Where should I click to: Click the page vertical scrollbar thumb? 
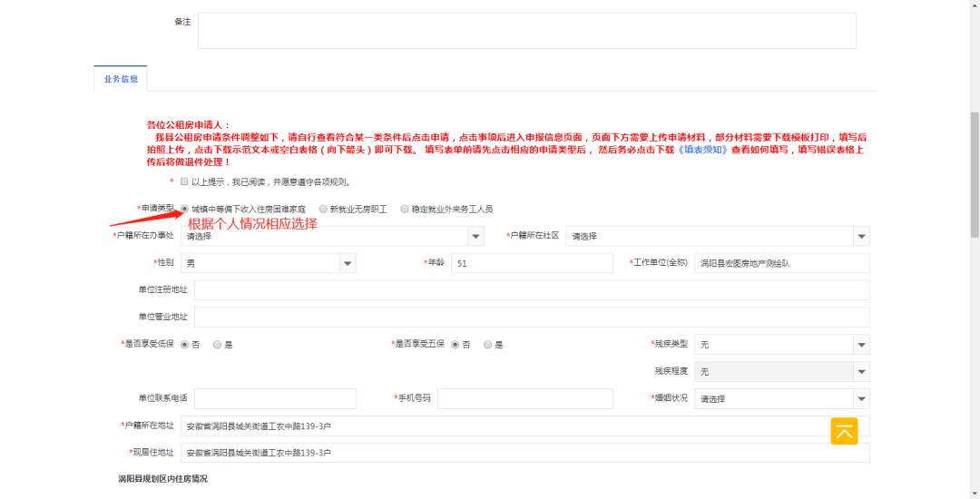tap(975, 175)
